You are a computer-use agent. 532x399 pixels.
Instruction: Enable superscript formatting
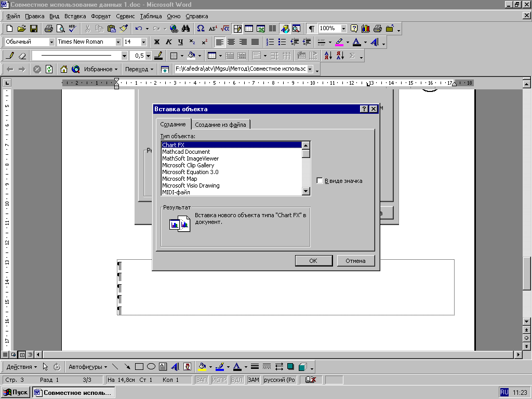click(x=204, y=42)
